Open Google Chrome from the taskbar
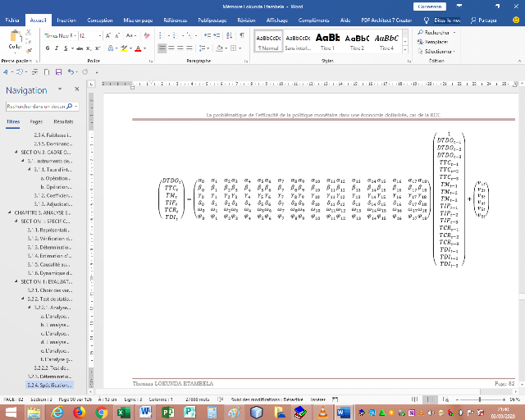Viewport: 525px width, 420px height. 101,411
